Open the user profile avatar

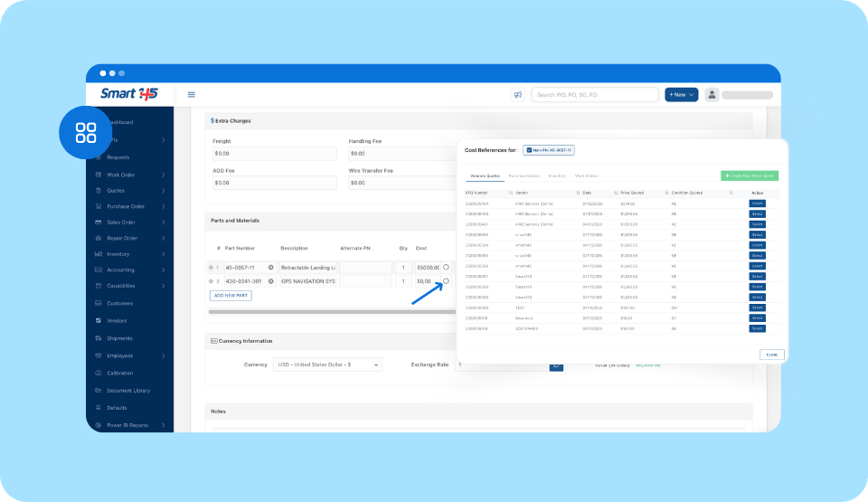pyautogui.click(x=712, y=95)
